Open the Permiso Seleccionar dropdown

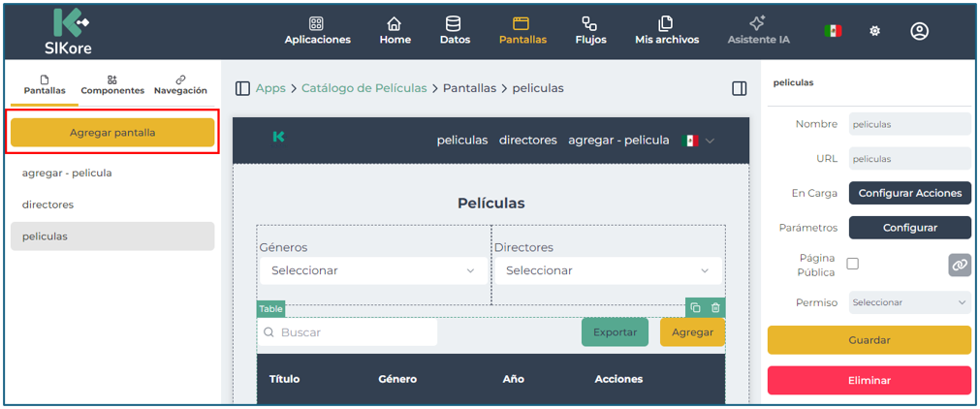pyautogui.click(x=909, y=302)
